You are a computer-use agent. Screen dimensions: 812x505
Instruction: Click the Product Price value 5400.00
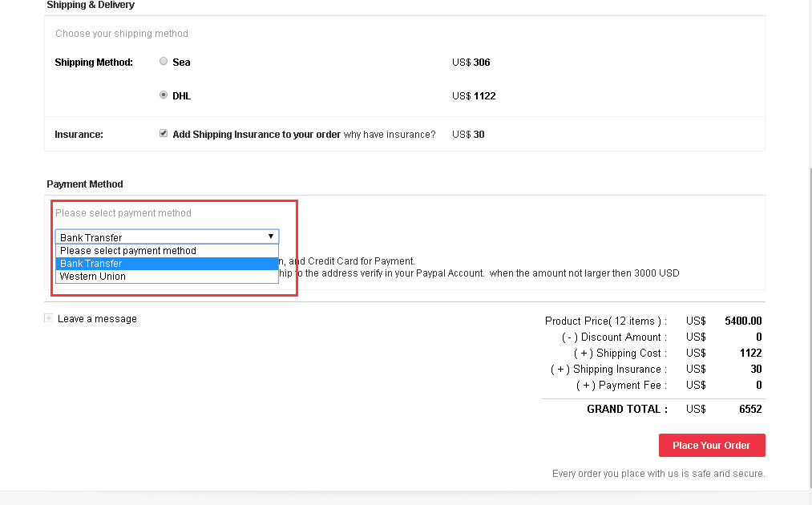[x=743, y=321]
